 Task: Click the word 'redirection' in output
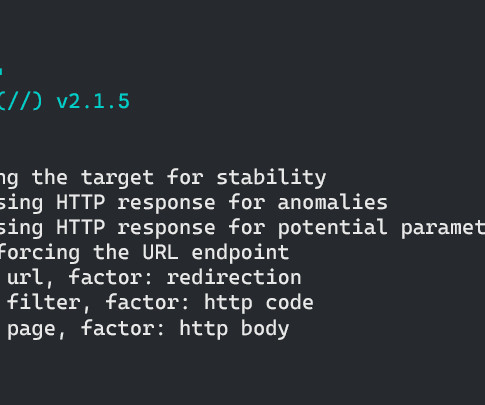point(234,277)
